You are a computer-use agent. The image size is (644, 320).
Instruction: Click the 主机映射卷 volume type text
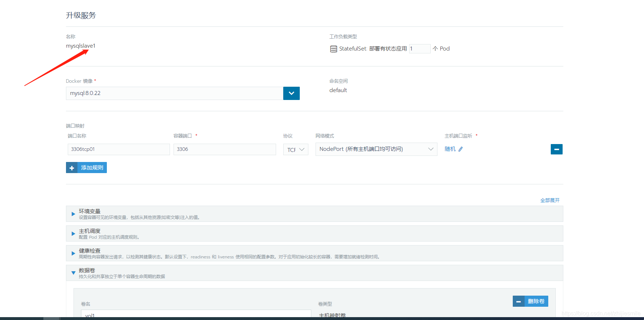tap(332, 315)
